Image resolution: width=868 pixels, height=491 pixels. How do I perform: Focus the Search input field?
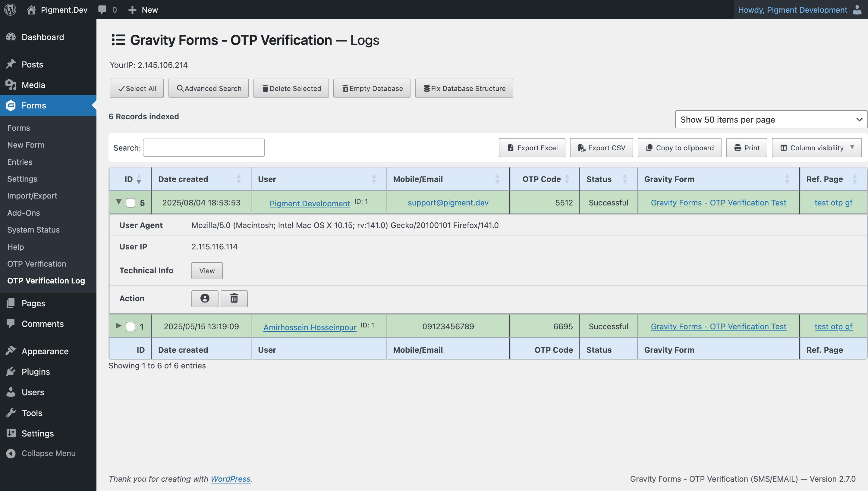[x=204, y=147]
